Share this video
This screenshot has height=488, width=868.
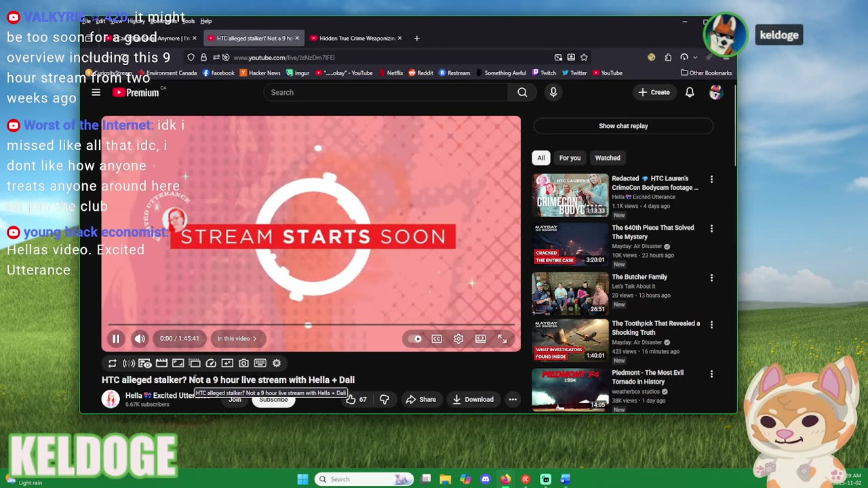coord(420,399)
